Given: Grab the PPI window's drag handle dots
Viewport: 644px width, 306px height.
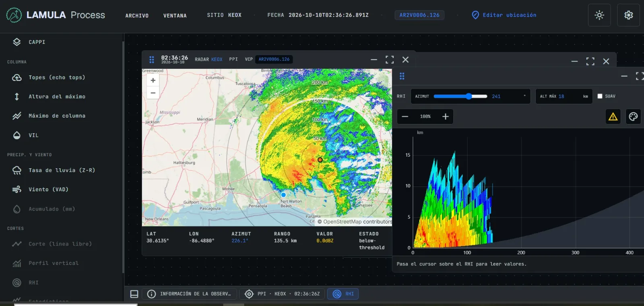Looking at the screenshot, I should pyautogui.click(x=152, y=60).
